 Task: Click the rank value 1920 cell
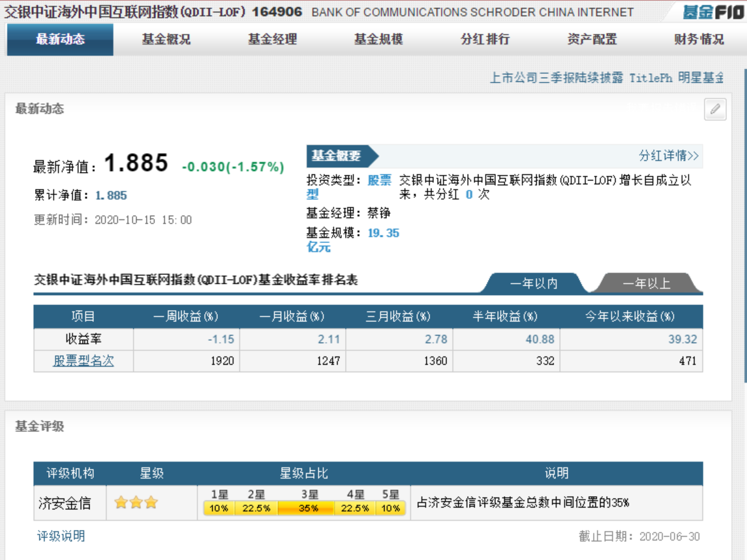pos(187,361)
